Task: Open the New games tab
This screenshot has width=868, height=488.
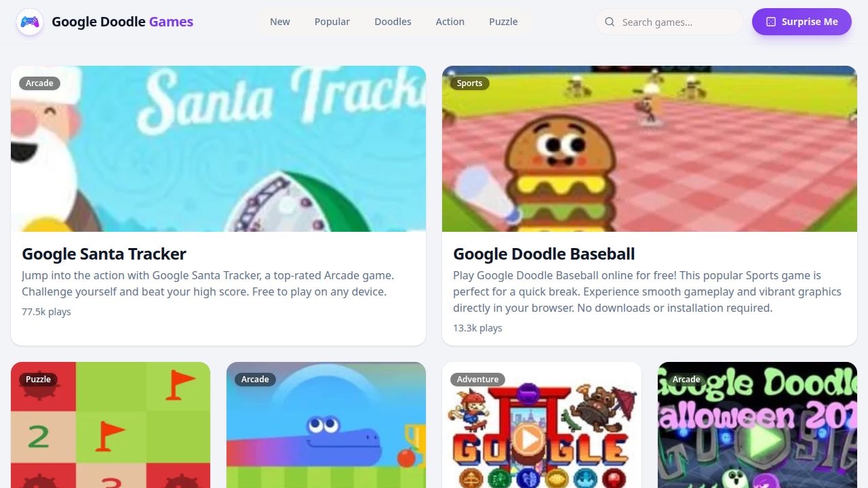Action: (280, 22)
